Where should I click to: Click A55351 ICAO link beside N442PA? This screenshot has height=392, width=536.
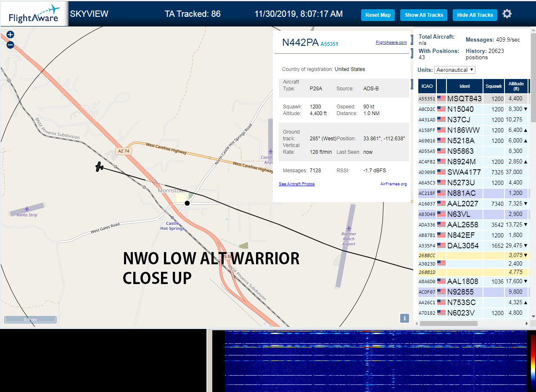329,44
